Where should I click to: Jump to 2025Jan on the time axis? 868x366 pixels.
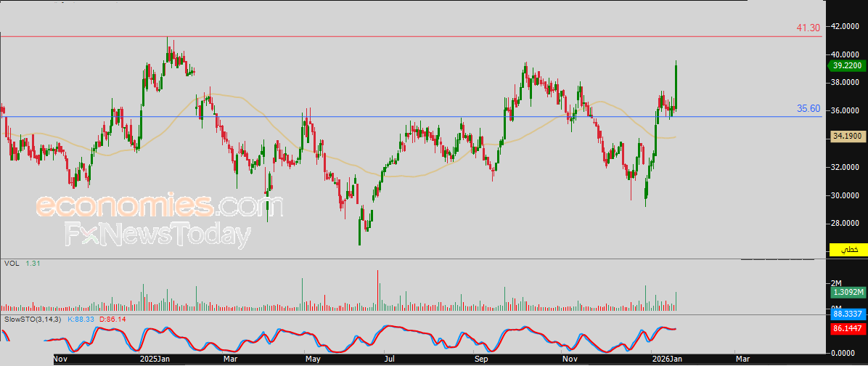(x=154, y=359)
